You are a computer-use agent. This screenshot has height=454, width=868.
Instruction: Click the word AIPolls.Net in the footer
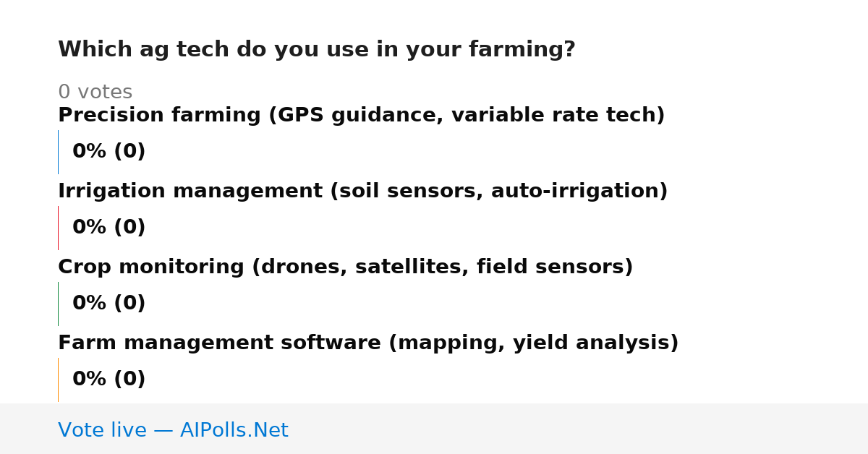(x=234, y=431)
